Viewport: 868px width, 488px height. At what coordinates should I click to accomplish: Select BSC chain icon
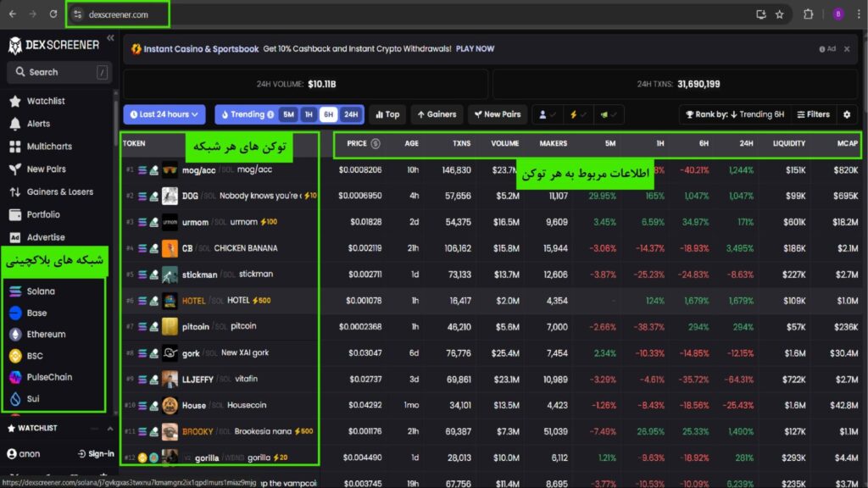click(15, 356)
